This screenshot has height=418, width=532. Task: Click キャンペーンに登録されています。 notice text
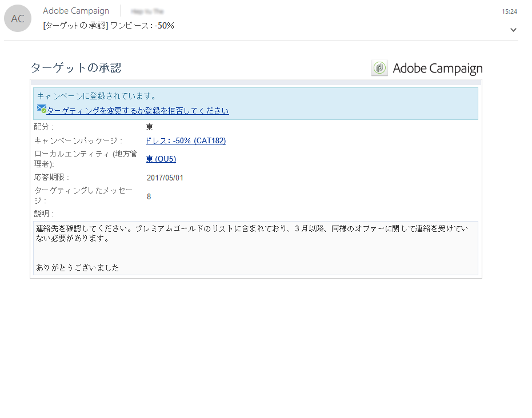(97, 97)
